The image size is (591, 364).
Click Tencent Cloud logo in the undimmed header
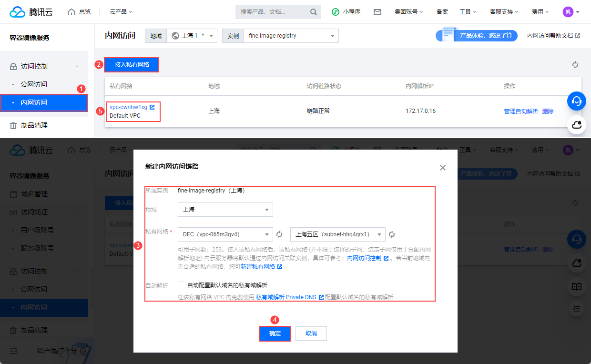coord(31,12)
